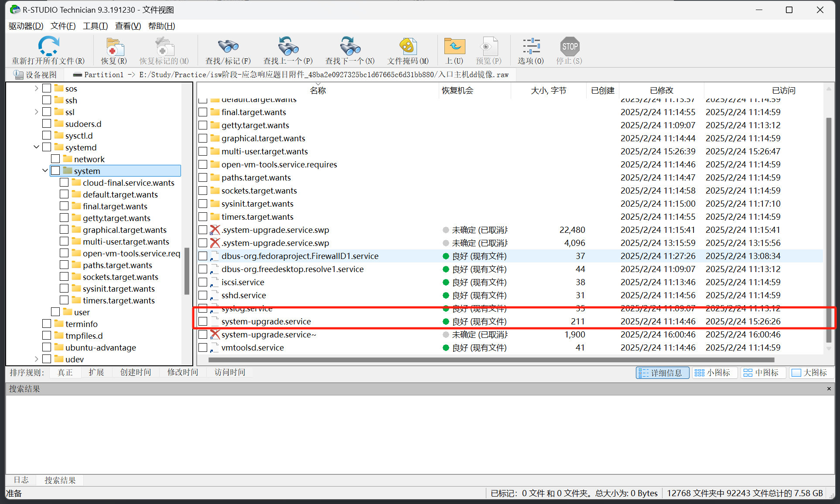Click the Recover (恢复) toolbar icon

click(x=114, y=46)
